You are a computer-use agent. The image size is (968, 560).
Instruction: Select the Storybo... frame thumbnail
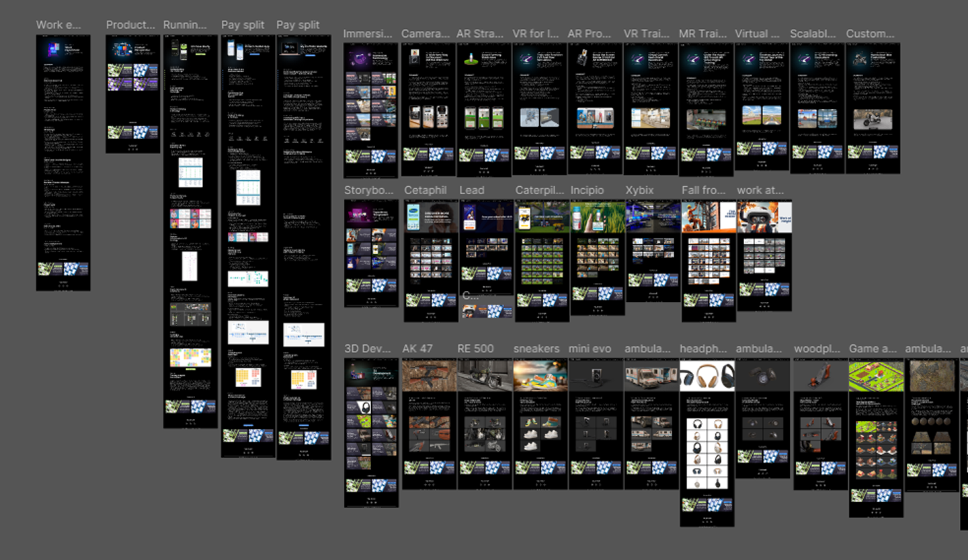coord(371,253)
